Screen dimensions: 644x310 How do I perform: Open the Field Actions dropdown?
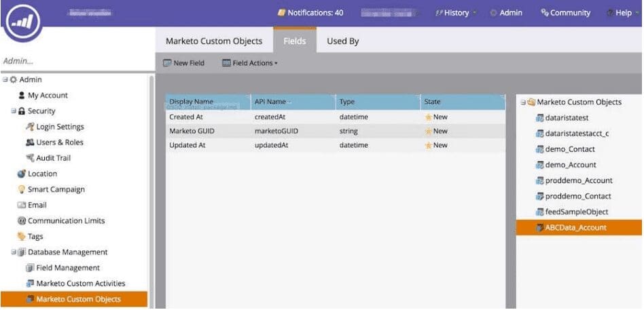[250, 63]
